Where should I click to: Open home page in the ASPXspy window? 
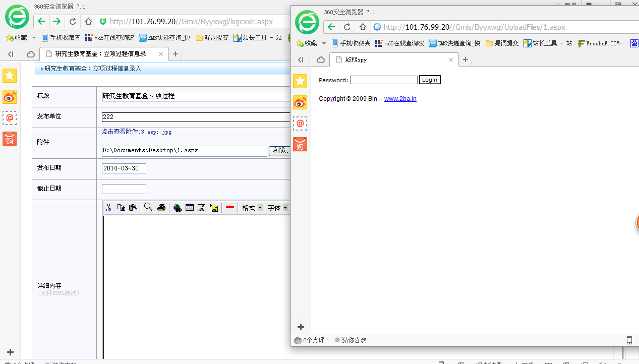(363, 27)
